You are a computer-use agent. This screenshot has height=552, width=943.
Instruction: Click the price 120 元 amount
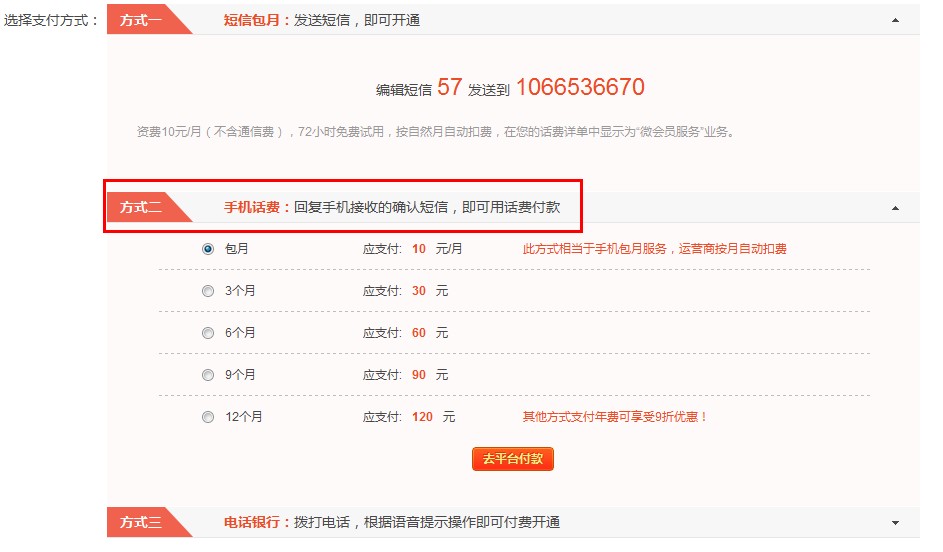click(433, 417)
